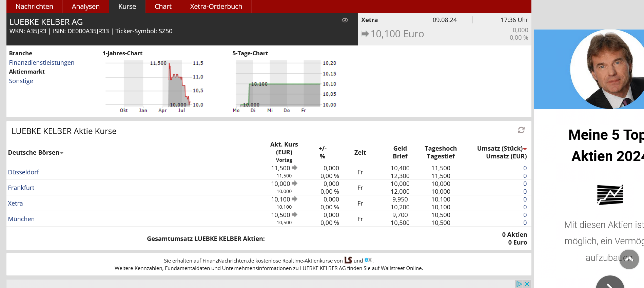Click the ex logo icon
This screenshot has height=288, width=644.
(368, 260)
